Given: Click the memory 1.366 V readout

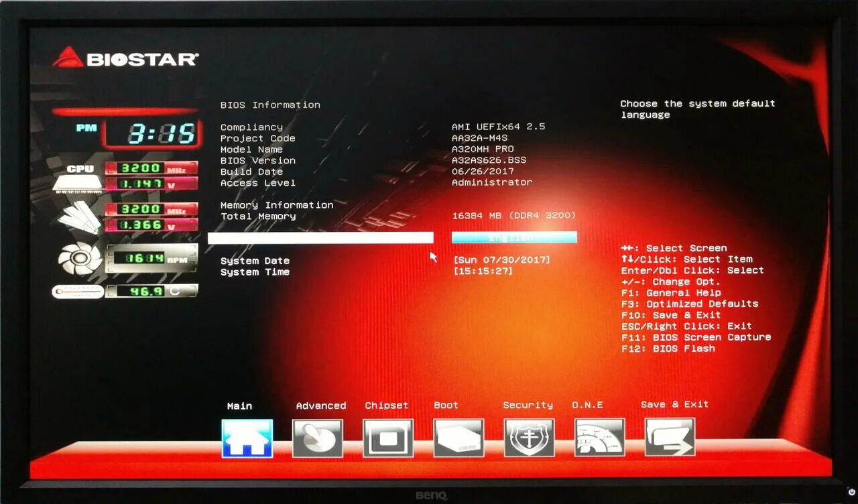Looking at the screenshot, I should (151, 225).
